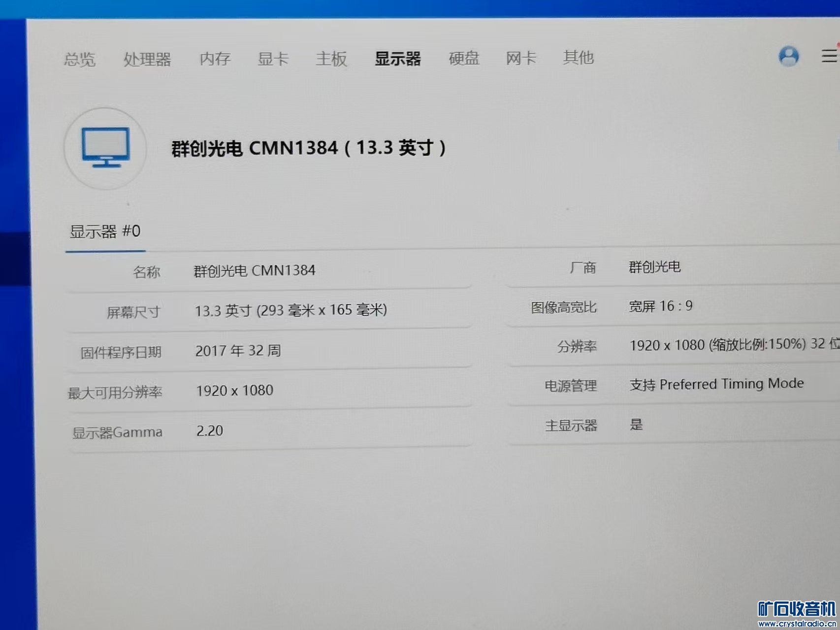
Task: Click the aspect ratio value 宽屏 16 : 9
Action: coord(661,306)
